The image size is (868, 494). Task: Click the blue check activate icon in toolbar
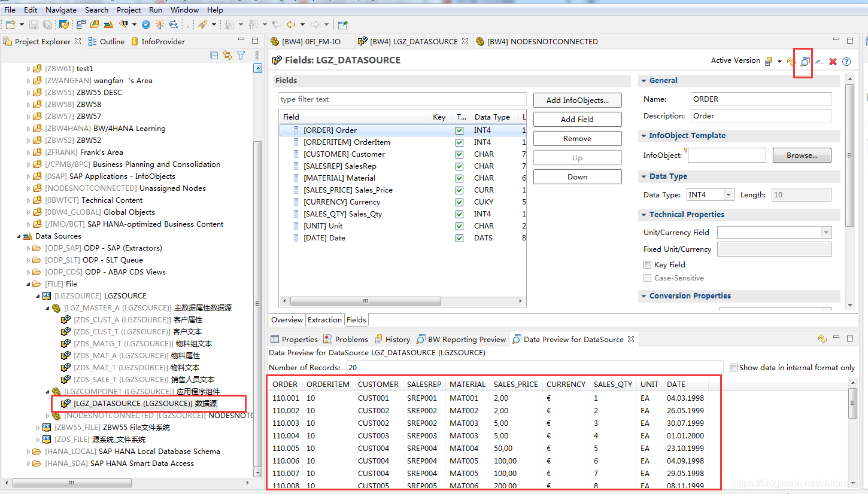146,25
